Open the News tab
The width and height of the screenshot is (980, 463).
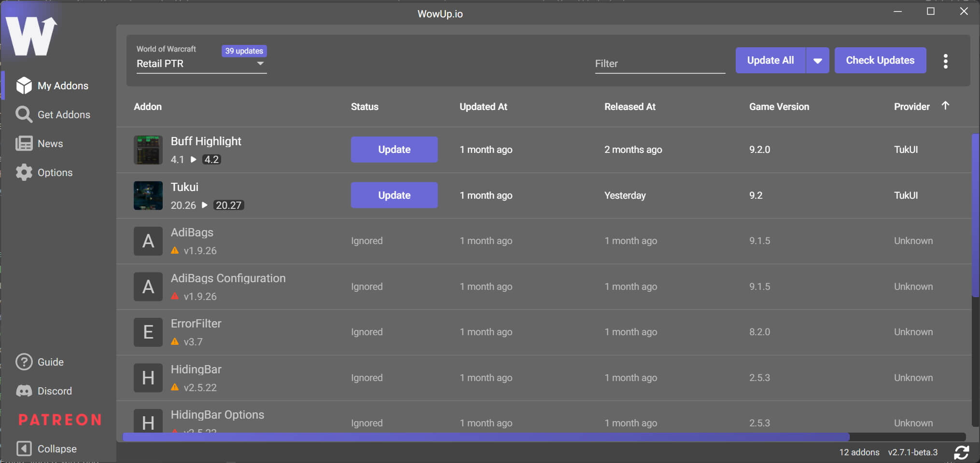58,144
